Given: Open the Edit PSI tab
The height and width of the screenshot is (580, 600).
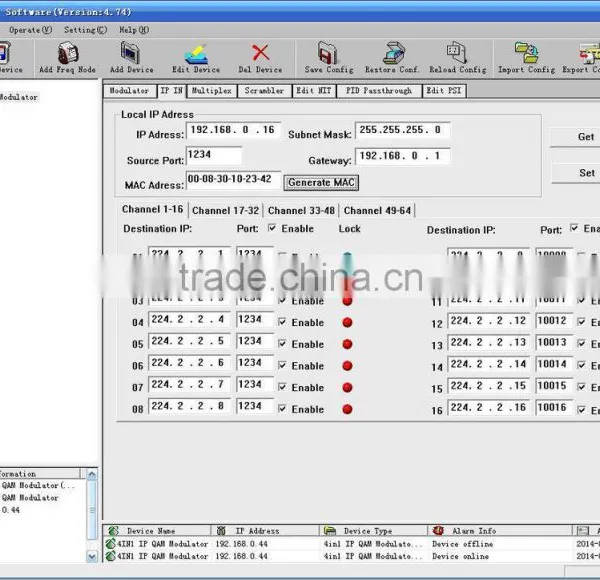Looking at the screenshot, I should tap(444, 91).
